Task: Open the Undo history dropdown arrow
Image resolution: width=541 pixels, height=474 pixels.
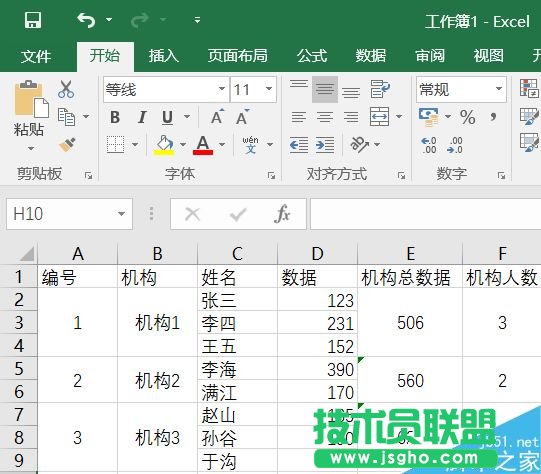Action: [x=109, y=20]
